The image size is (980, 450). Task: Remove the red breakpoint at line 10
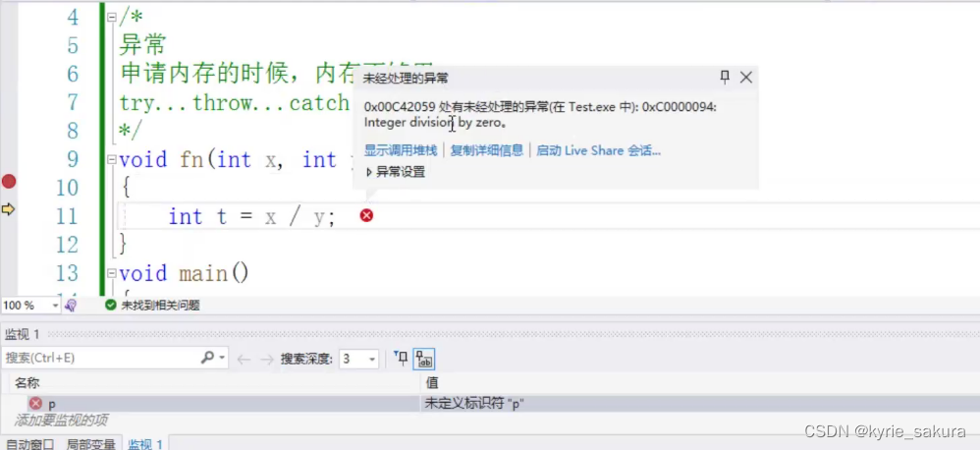(x=9, y=182)
